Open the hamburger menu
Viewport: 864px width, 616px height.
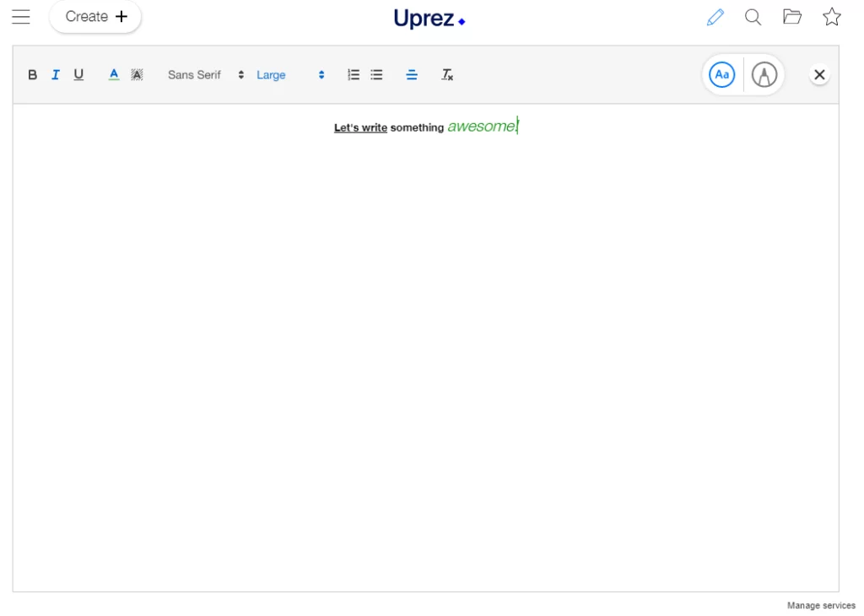[21, 17]
